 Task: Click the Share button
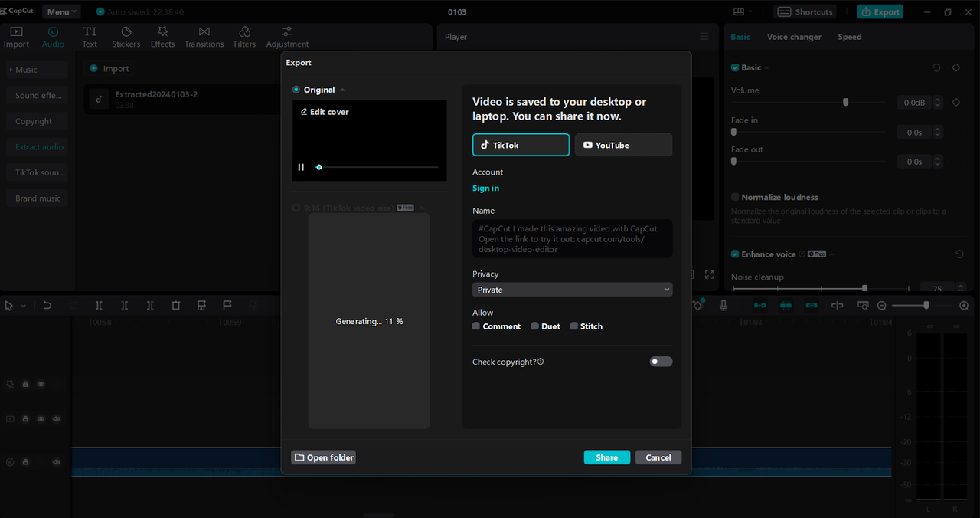pos(607,457)
